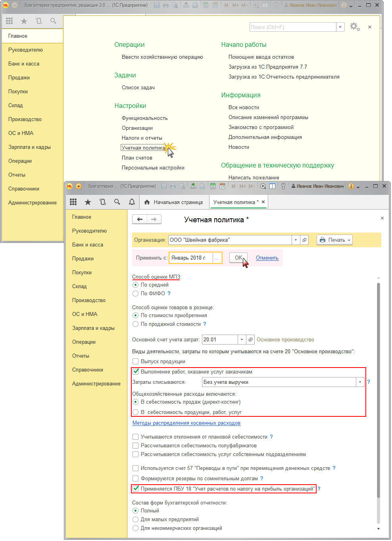The width and height of the screenshot is (392, 541).
Task: Open Основной счет учета затрат dropdown arrow
Action: tap(242, 339)
